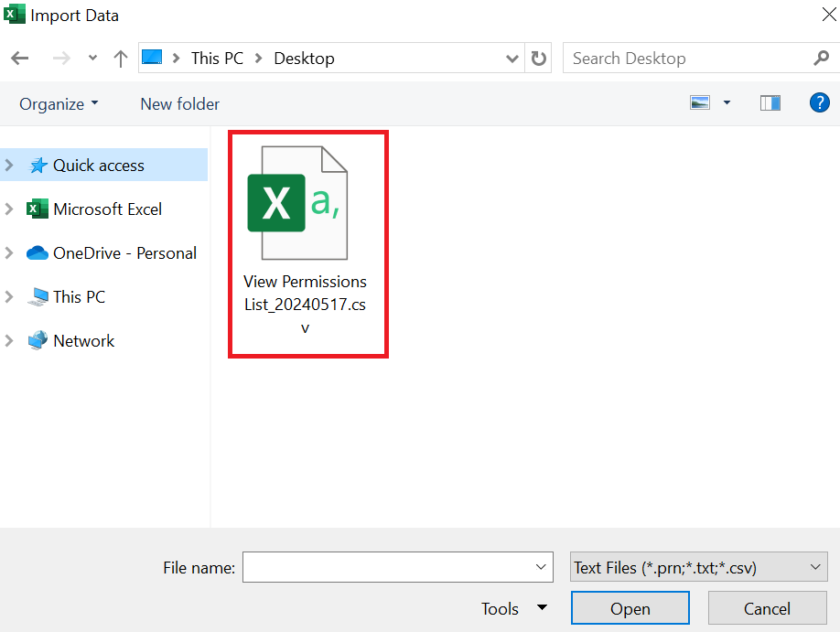Select the View Permissions List_20240517.csv file

[306, 242]
